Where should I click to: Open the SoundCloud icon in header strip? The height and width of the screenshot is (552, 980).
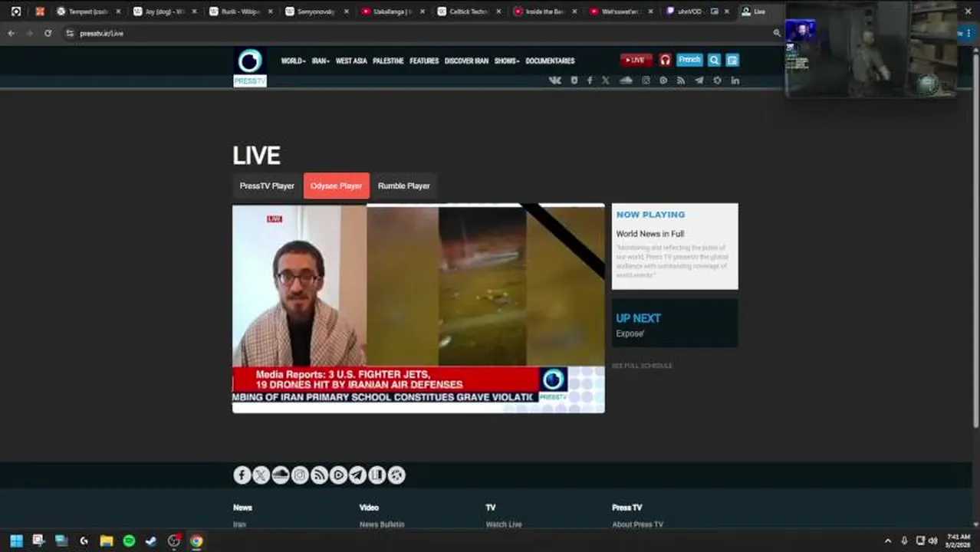click(x=626, y=80)
